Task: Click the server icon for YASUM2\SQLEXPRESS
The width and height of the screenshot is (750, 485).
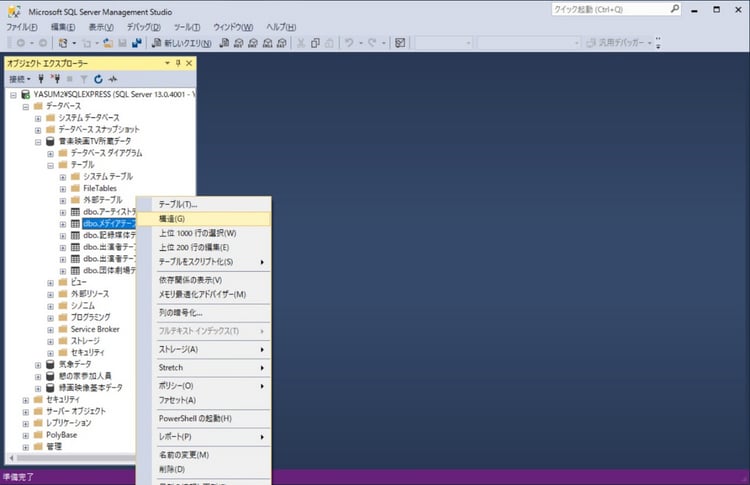Action: point(25,93)
